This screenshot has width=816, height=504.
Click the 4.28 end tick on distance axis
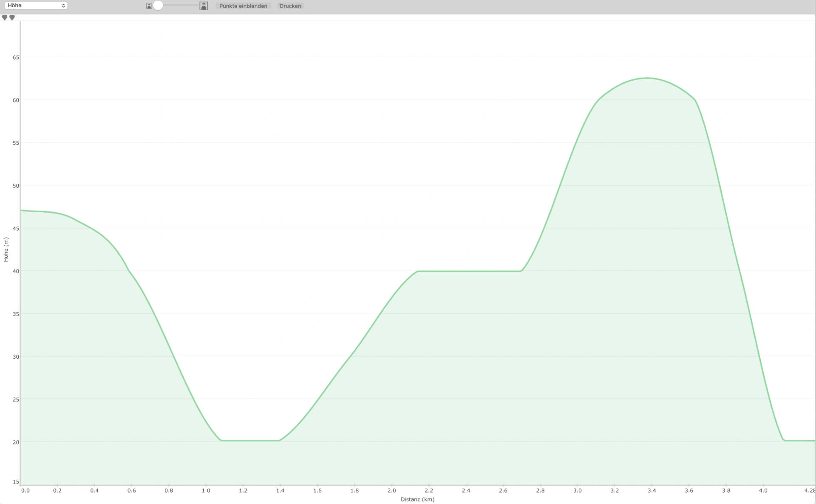810,490
